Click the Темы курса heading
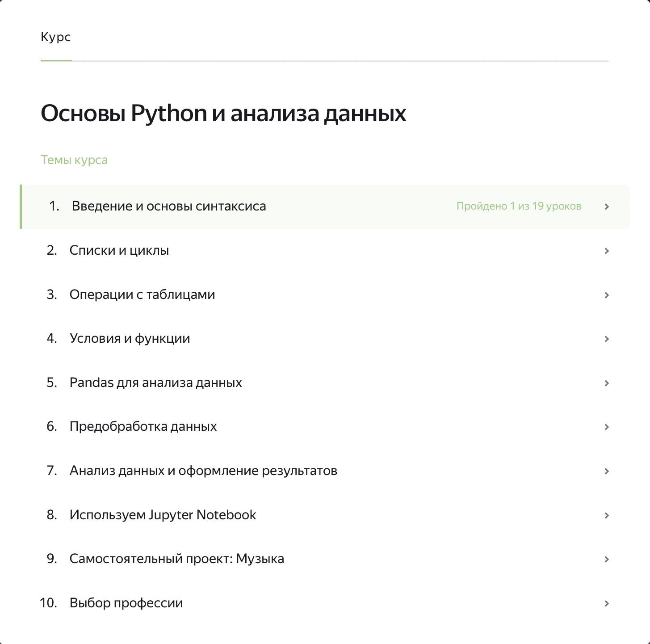 pos(74,160)
